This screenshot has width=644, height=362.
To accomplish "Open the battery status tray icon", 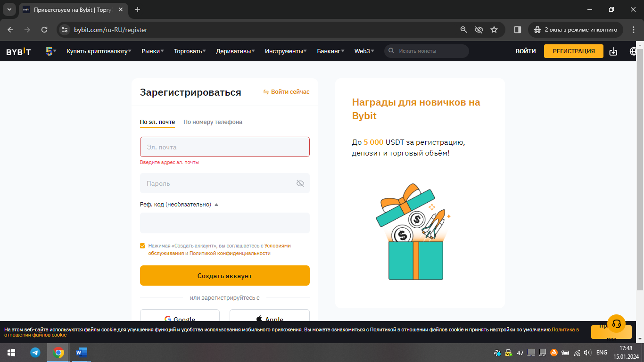I will 565,353.
